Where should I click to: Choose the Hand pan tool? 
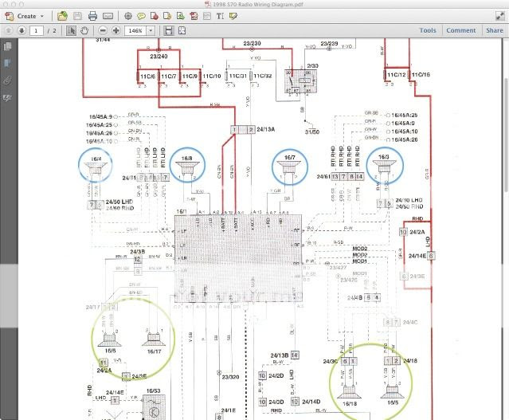click(x=84, y=30)
